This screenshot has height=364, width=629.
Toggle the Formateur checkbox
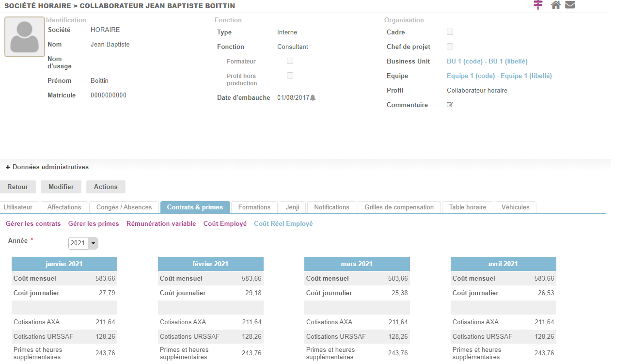coord(290,61)
